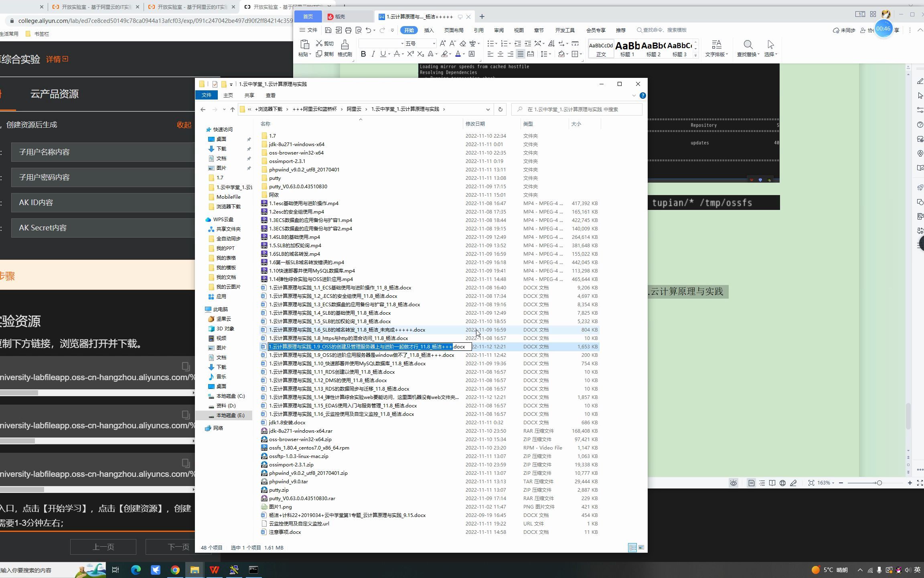This screenshot has width=924, height=578.
Task: Open the 插入 ribbon tab
Action: point(429,30)
